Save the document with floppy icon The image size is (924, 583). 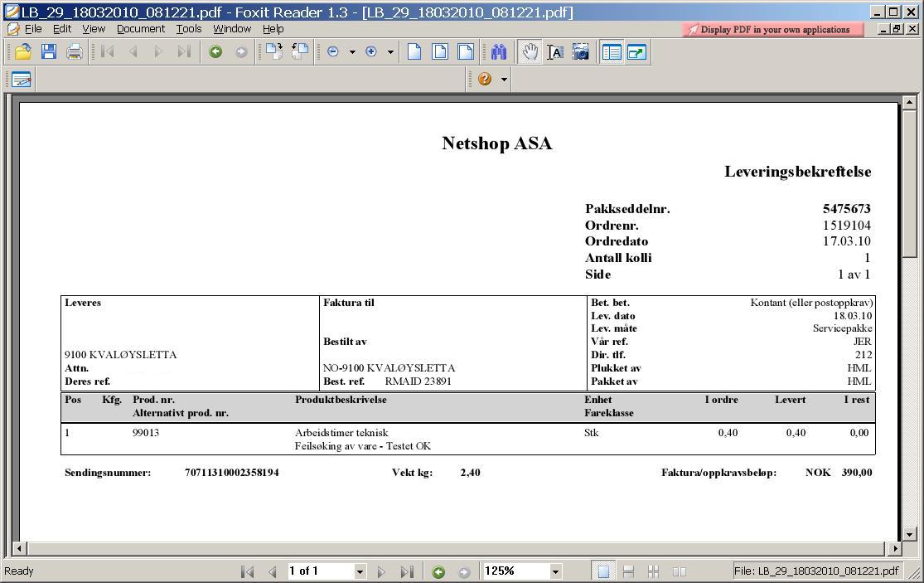[49, 52]
